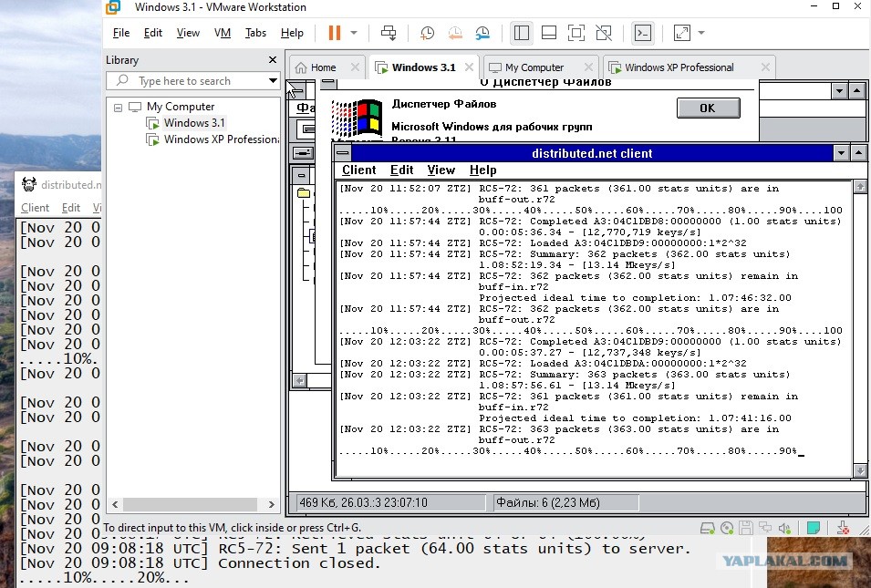The image size is (871, 588).
Task: Open the snapshot manager icon
Action: click(482, 33)
